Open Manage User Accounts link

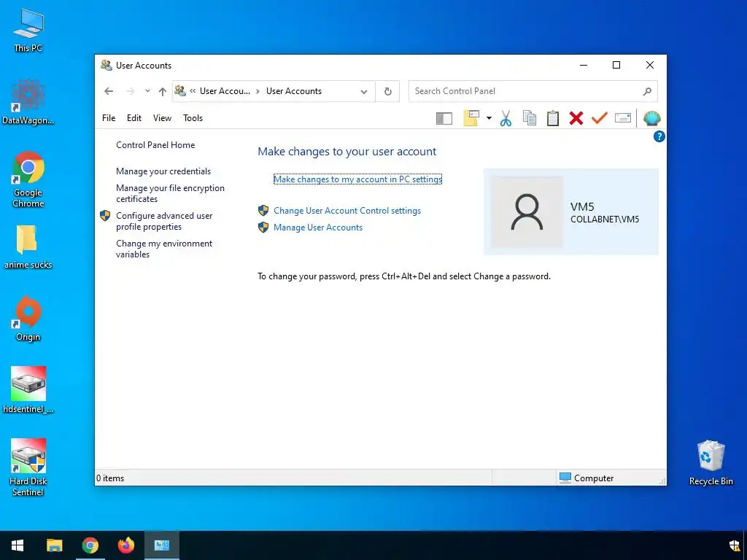(318, 227)
